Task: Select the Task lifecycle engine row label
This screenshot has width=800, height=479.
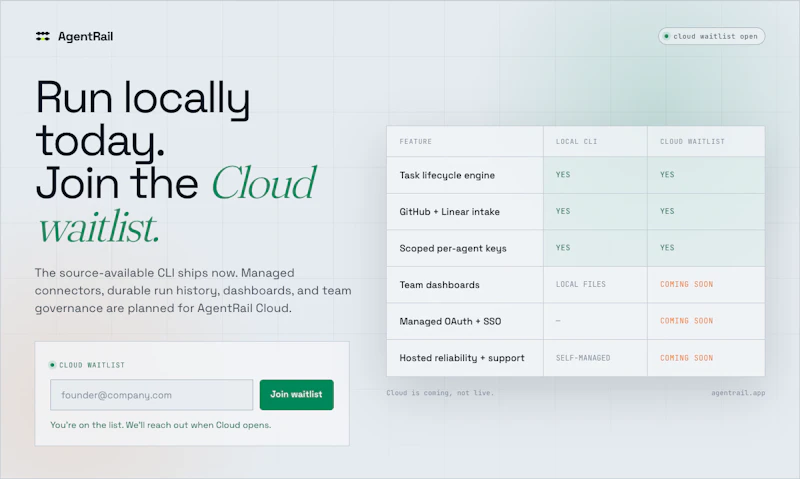Action: pos(447,175)
